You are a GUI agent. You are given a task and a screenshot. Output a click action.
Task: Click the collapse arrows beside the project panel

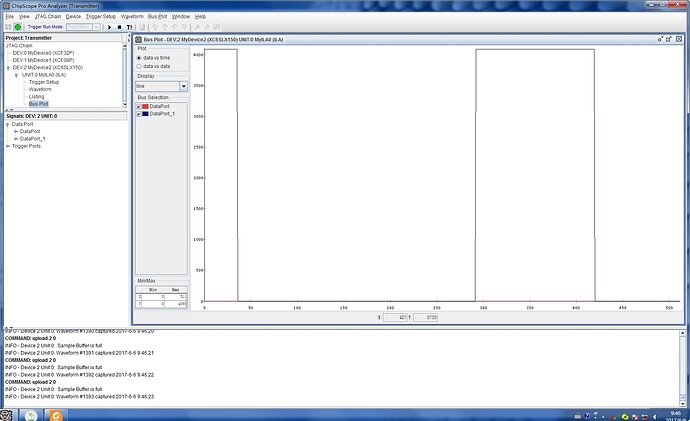coord(129,38)
